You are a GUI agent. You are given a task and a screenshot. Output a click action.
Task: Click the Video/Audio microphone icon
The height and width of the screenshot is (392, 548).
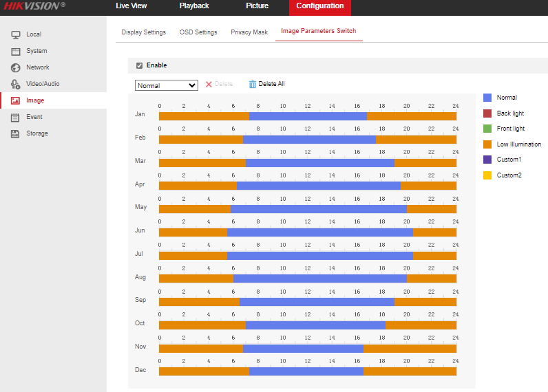click(15, 84)
